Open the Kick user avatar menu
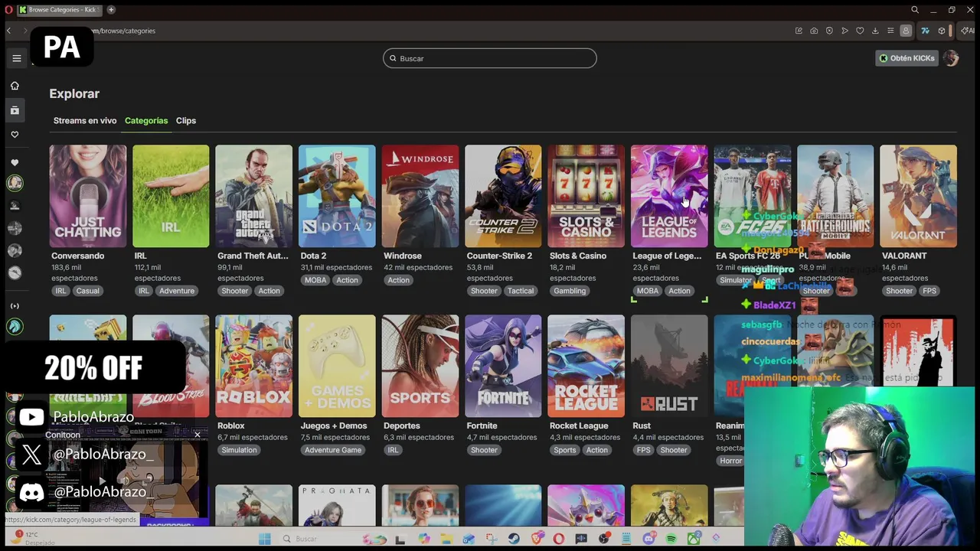This screenshot has height=551, width=980. pyautogui.click(x=951, y=58)
